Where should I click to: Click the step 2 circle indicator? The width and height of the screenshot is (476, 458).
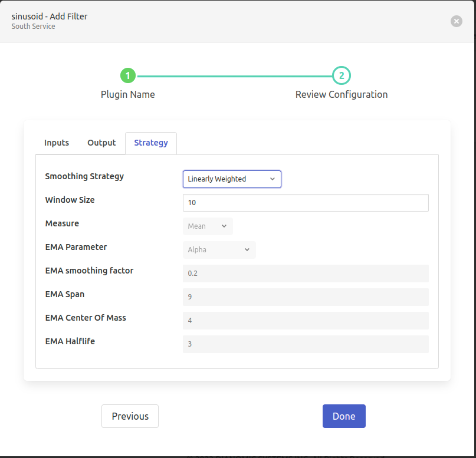[341, 76]
